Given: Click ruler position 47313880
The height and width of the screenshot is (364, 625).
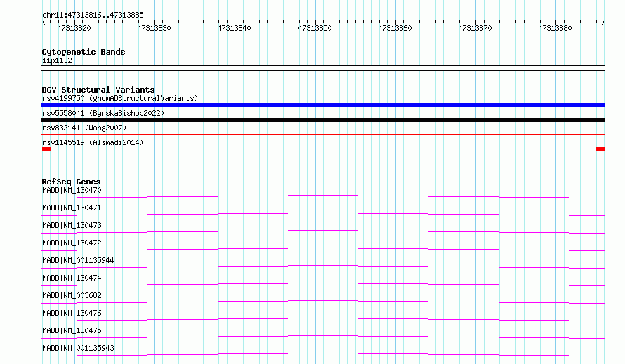Looking at the screenshot, I should [555, 28].
